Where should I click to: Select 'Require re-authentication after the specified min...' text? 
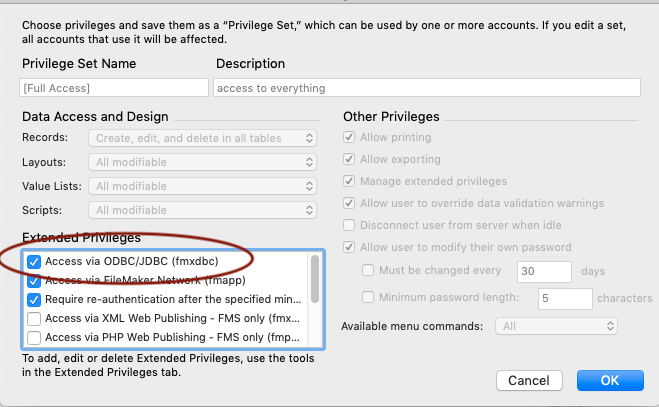(x=173, y=299)
